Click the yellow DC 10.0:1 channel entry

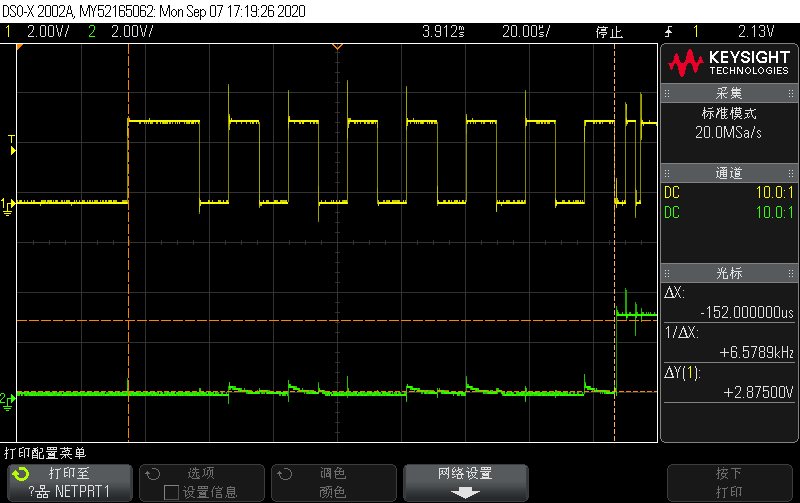729,193
